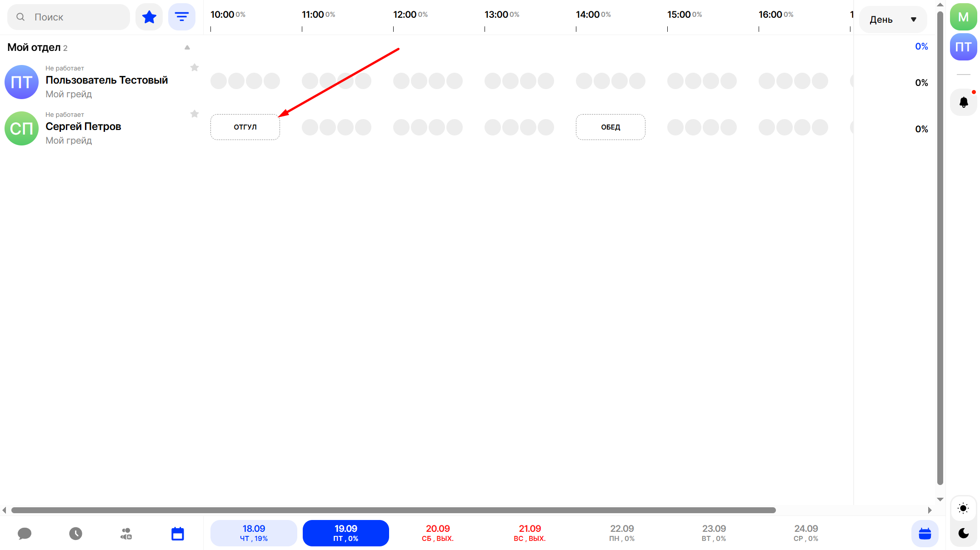
Task: Favorite Пользователь Тестовый with star
Action: [x=195, y=67]
